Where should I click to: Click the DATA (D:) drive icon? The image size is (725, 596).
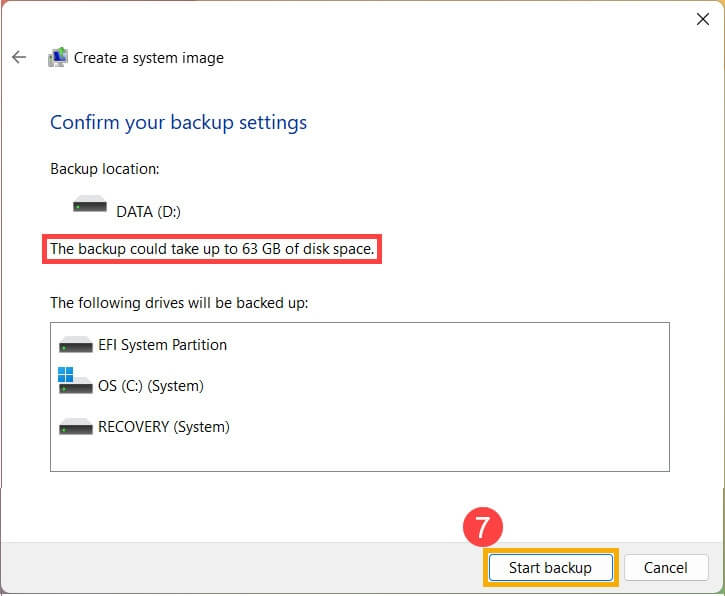[89, 206]
